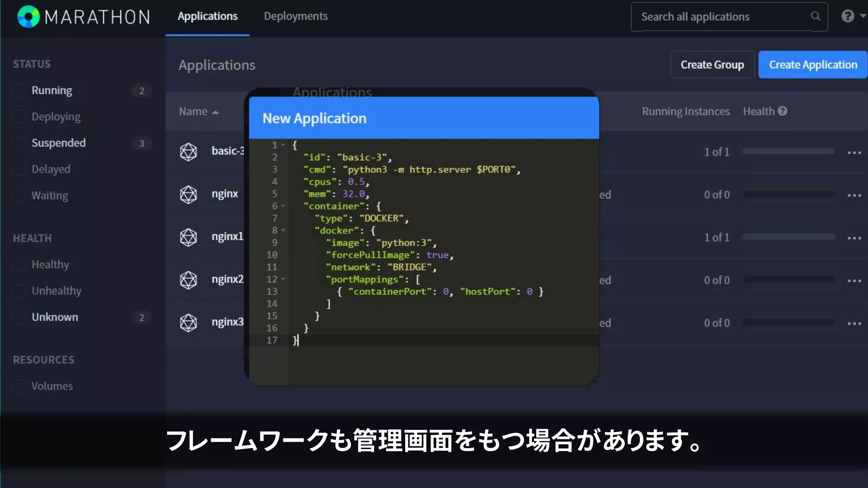Click the Create Group button
868x488 pixels.
712,64
